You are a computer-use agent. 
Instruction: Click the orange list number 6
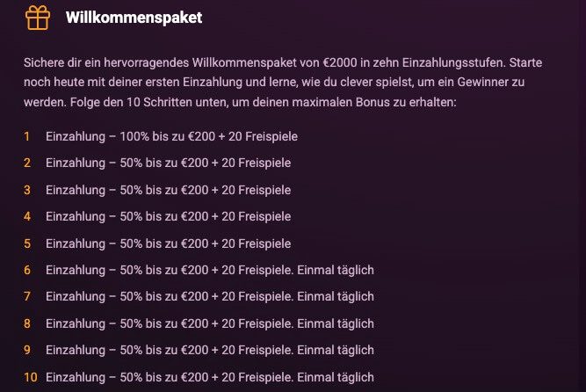pos(27,270)
